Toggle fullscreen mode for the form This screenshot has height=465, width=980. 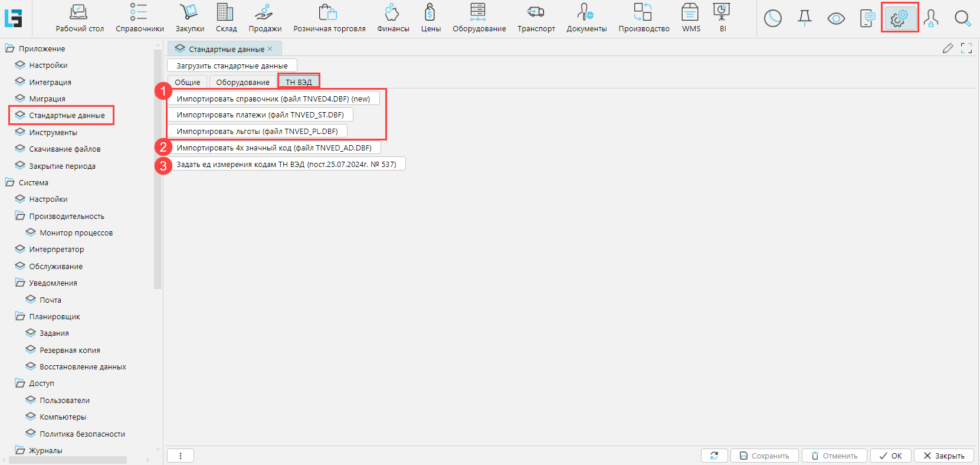point(966,48)
